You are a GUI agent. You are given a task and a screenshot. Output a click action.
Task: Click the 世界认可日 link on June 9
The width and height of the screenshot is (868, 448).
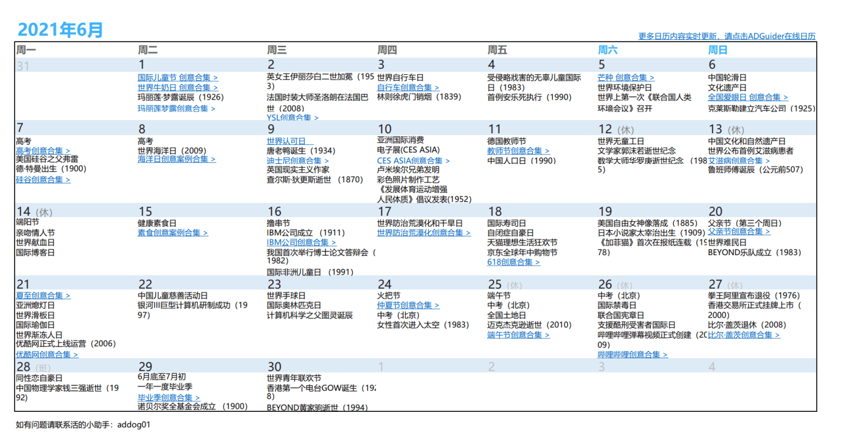click(288, 140)
